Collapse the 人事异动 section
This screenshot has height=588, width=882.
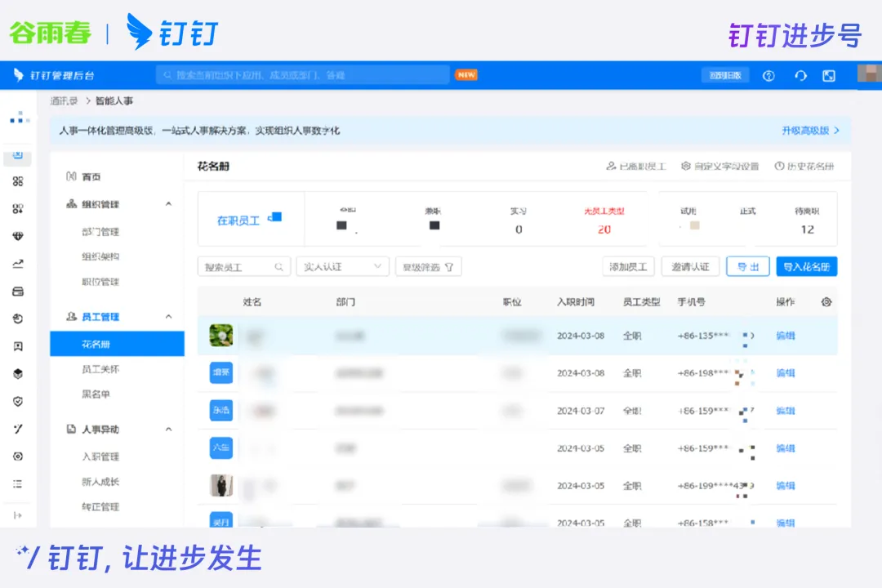[168, 430]
